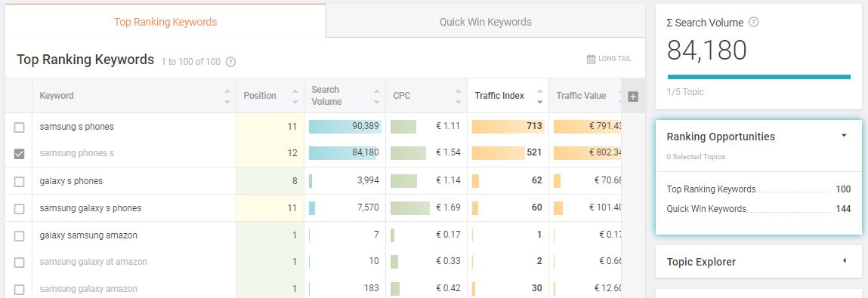The image size is (868, 298).
Task: Sort by Keyword column arrows
Action: [227, 97]
